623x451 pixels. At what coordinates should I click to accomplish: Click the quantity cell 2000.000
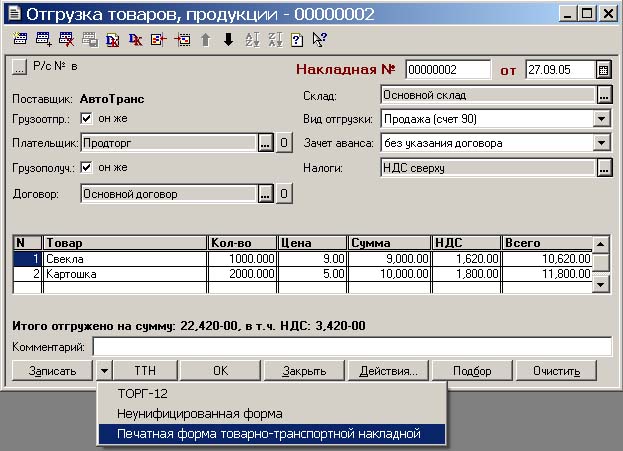point(242,274)
